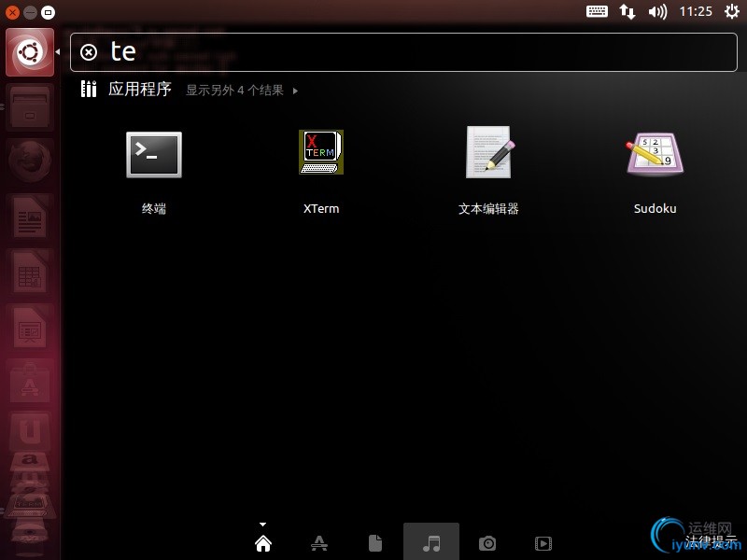The height and width of the screenshot is (560, 747).
Task: Open the network connection indicator
Action: 627,11
